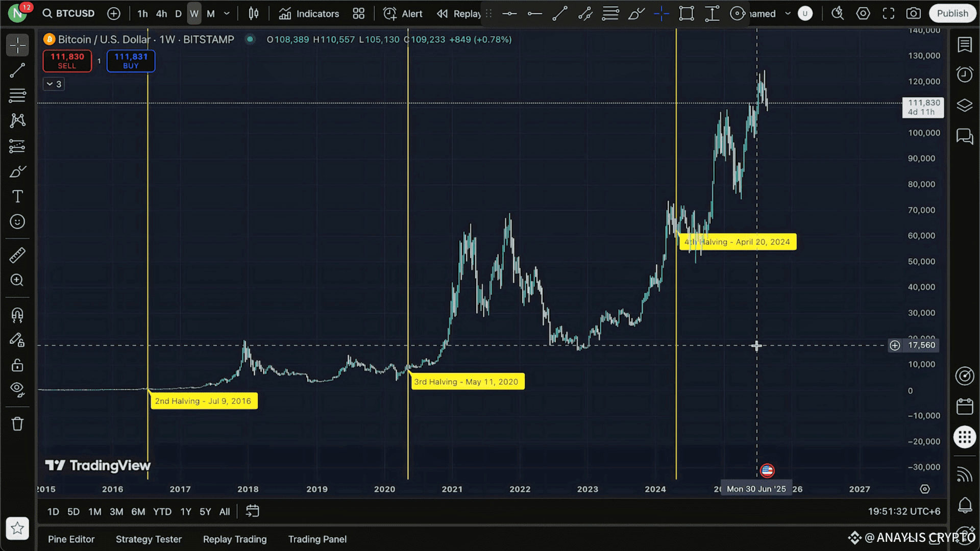This screenshot has width=980, height=551.
Task: Pick the horizontal ray favorite tool
Action: [x=534, y=14]
